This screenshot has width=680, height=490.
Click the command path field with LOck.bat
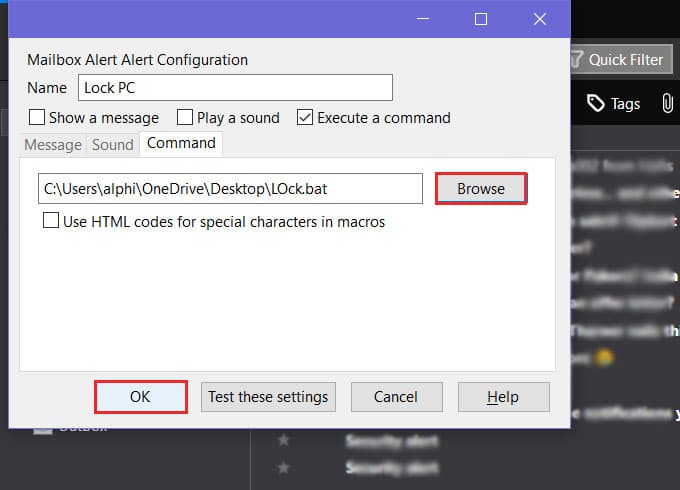230,189
